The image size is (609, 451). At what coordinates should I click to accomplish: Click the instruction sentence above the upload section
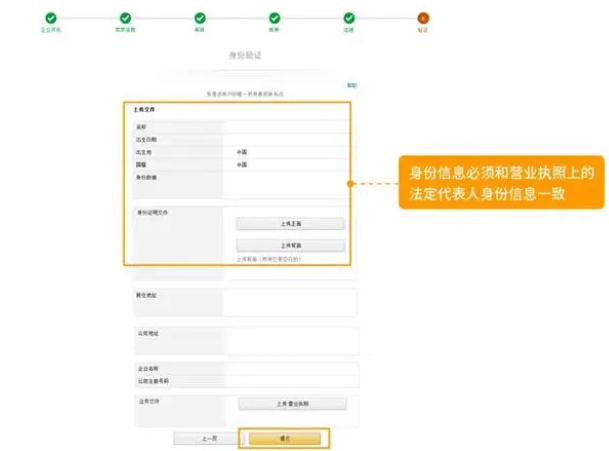[245, 94]
